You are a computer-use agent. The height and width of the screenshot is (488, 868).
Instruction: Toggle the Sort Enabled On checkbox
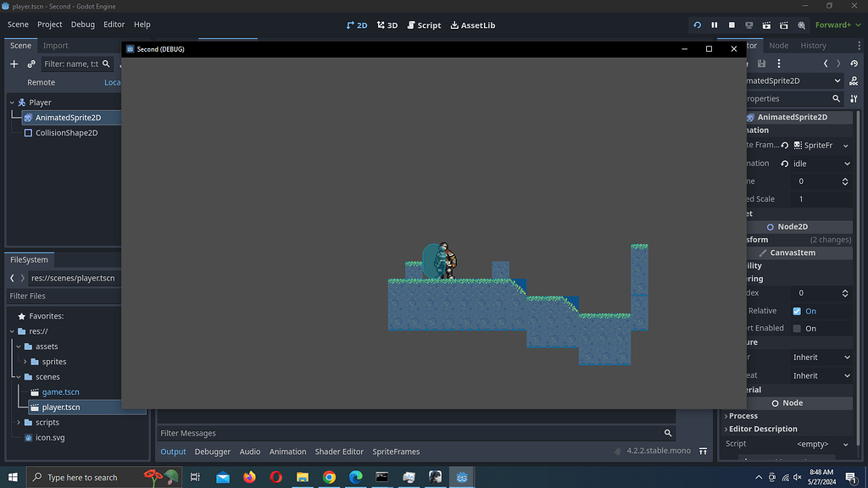point(797,329)
